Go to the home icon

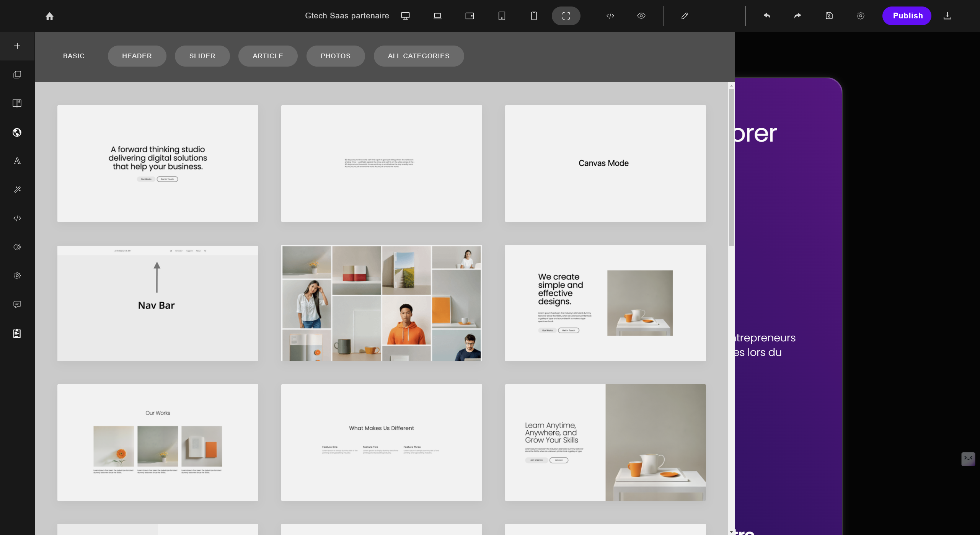pos(49,16)
